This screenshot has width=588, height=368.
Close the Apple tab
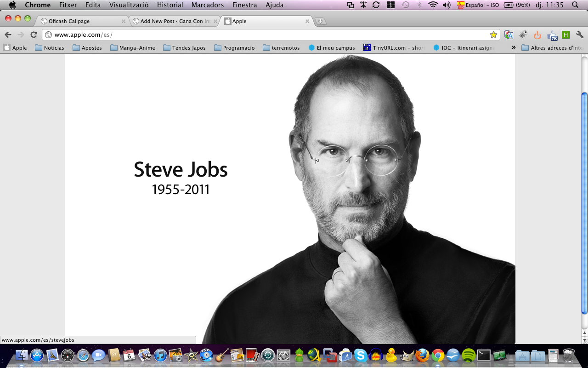click(307, 21)
